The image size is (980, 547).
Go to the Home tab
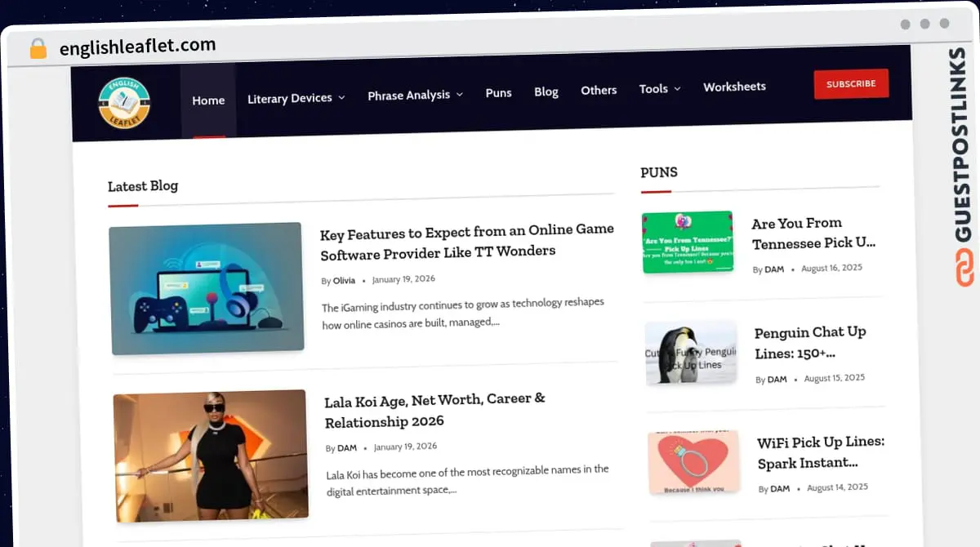click(208, 100)
